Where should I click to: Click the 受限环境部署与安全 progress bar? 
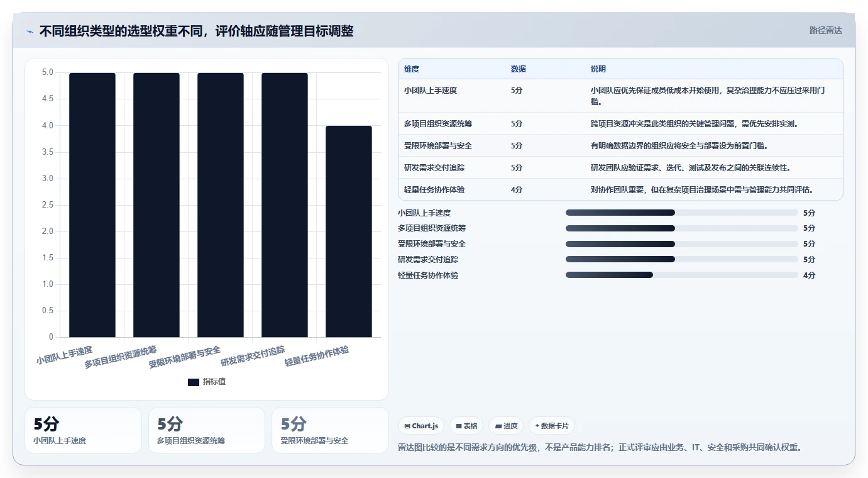(x=681, y=244)
